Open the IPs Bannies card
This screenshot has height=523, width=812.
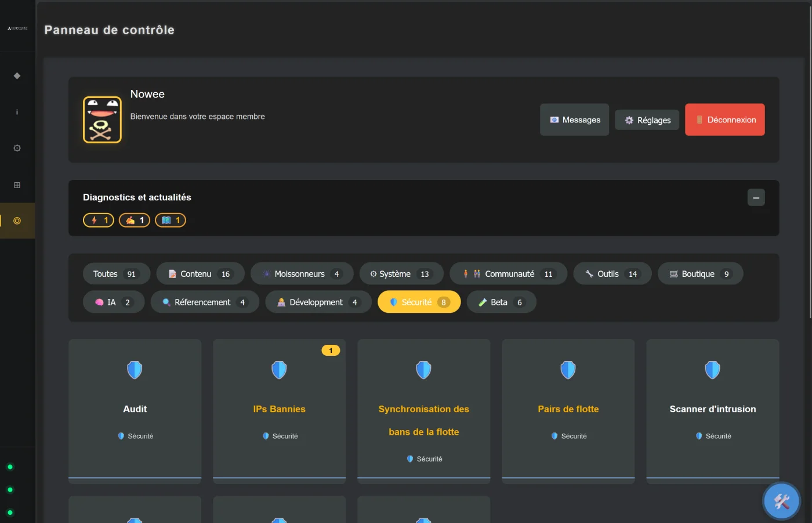[279, 412]
